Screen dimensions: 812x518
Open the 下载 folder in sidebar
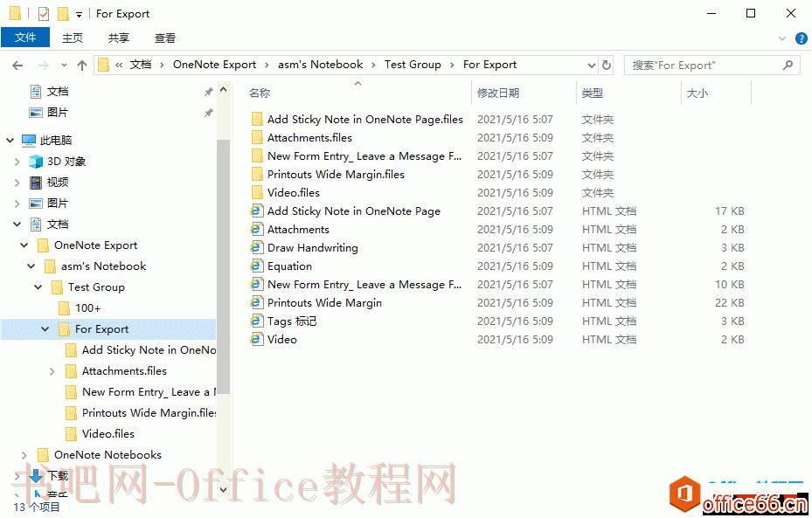(58, 475)
